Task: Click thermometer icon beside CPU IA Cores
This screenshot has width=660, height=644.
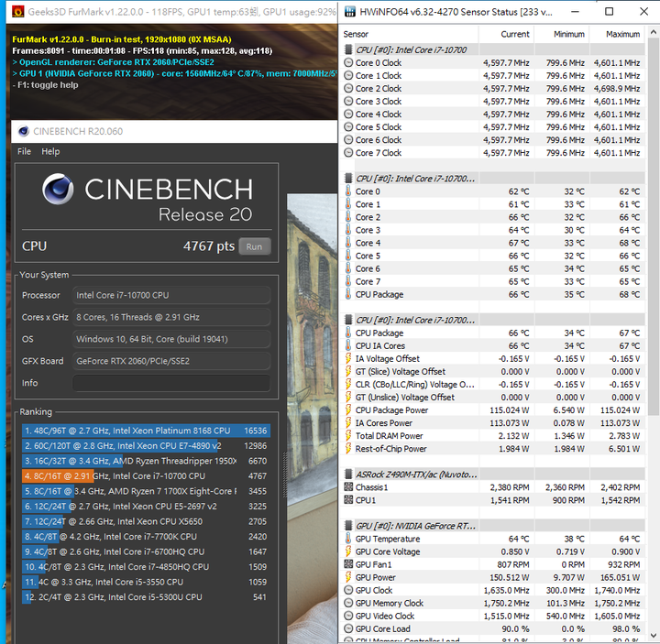Action: point(348,345)
